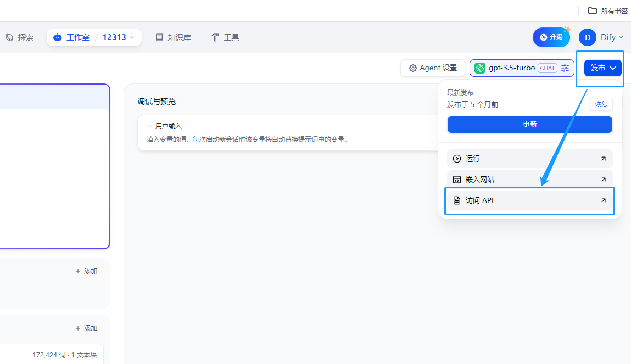Expand the 12313 app name dropdown
Viewport: 631px width, 364px height.
pos(132,37)
